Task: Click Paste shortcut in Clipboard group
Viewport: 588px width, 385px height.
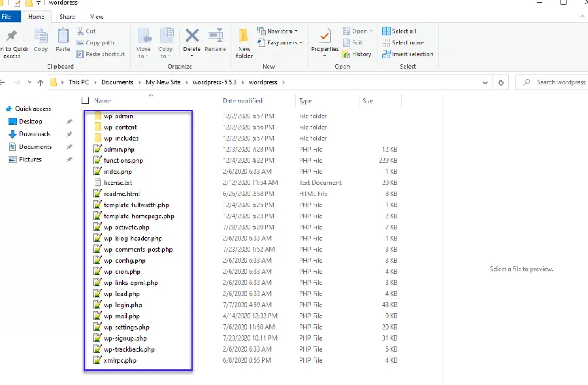Action: [x=101, y=54]
